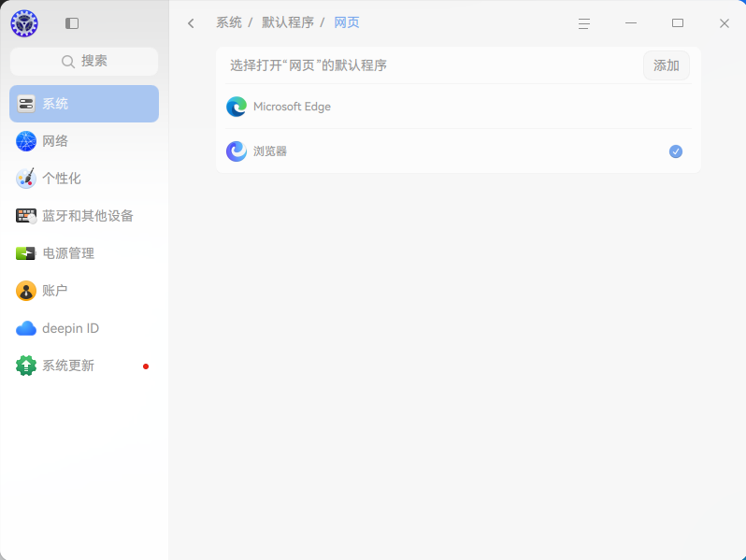Click the Control Center gear logo
Screen dimensions: 746x560
pos(24,23)
